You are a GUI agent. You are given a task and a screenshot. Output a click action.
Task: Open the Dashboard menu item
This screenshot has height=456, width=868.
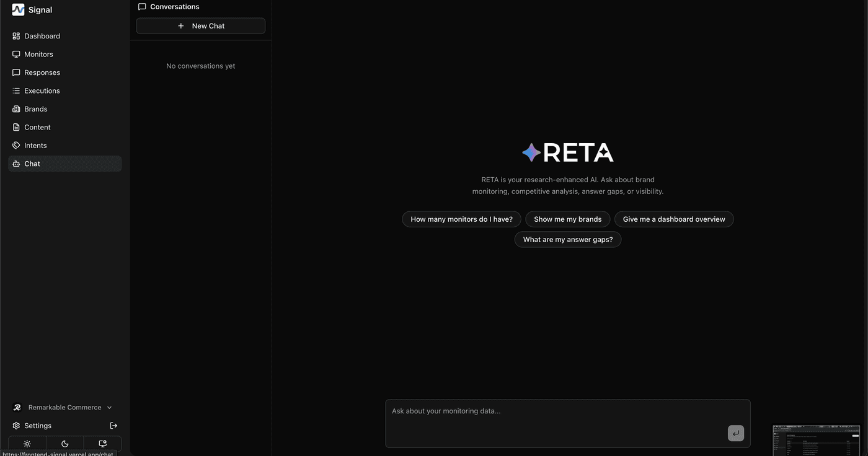(64, 36)
